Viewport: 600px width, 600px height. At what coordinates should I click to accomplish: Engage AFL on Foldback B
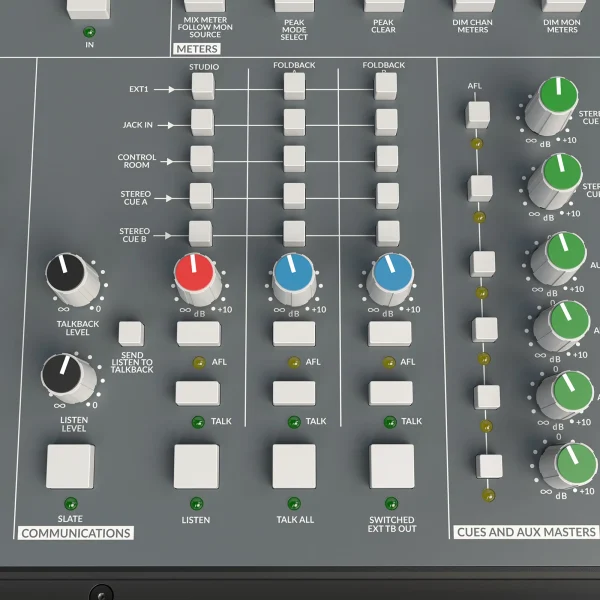(x=390, y=334)
